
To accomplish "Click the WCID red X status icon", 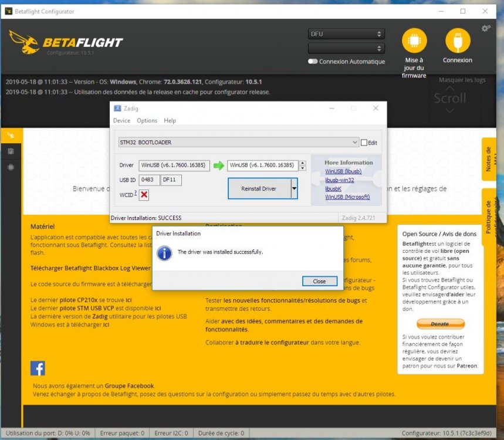I will [144, 194].
